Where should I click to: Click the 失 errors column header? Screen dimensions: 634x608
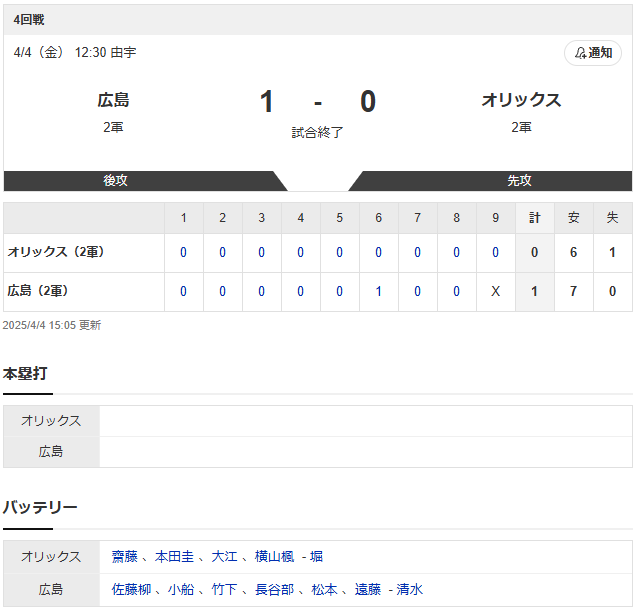pos(612,218)
